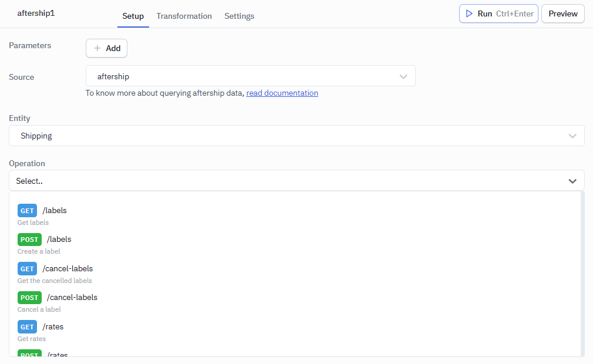The height and width of the screenshot is (364, 593).
Task: Choose GET /rates operation path
Action: 53,327
